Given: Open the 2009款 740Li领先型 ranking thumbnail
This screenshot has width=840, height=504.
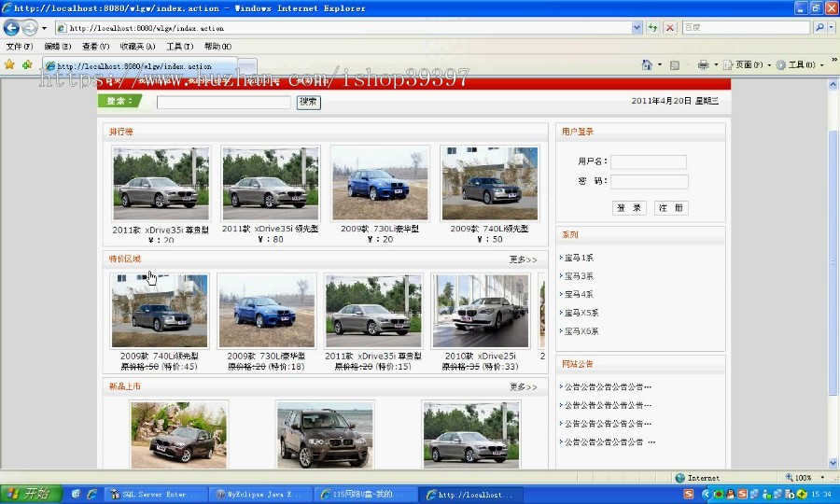Looking at the screenshot, I should [x=490, y=183].
